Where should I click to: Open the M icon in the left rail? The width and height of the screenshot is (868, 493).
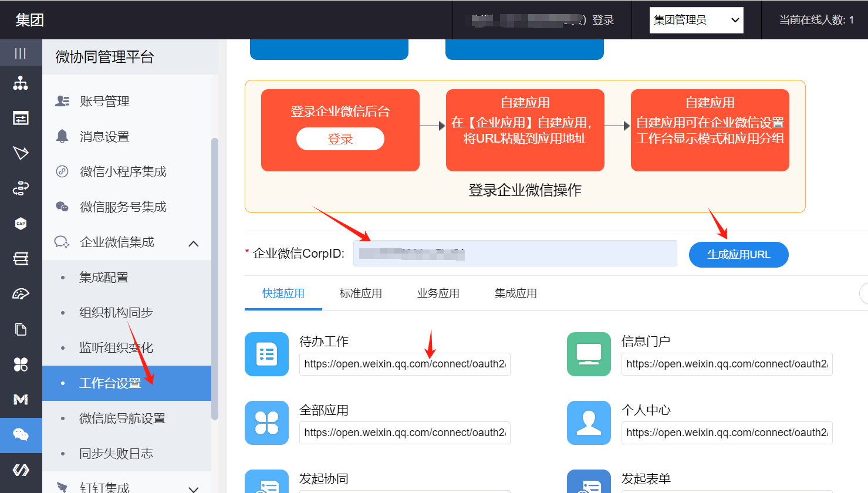click(21, 400)
